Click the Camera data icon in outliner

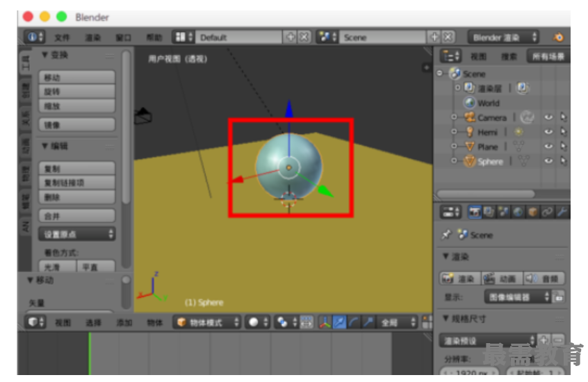[528, 117]
